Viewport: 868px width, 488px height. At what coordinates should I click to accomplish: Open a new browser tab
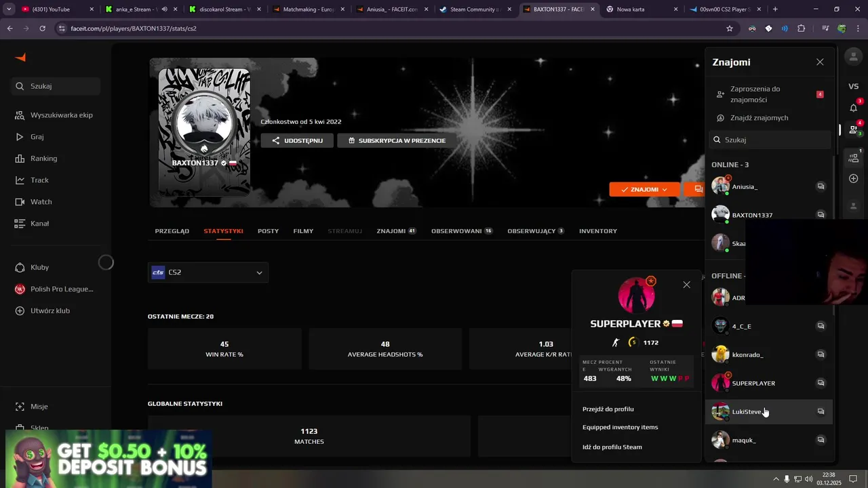[x=775, y=9]
